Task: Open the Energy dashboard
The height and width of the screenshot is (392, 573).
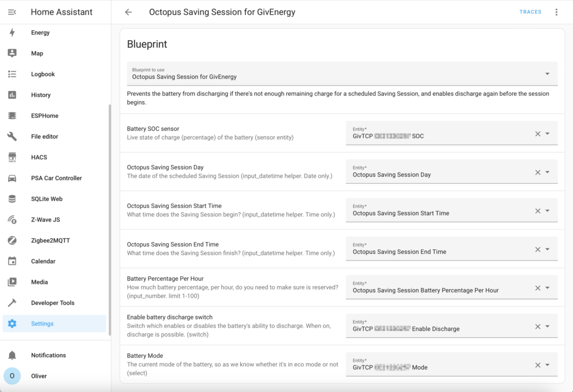Action: (x=54, y=32)
